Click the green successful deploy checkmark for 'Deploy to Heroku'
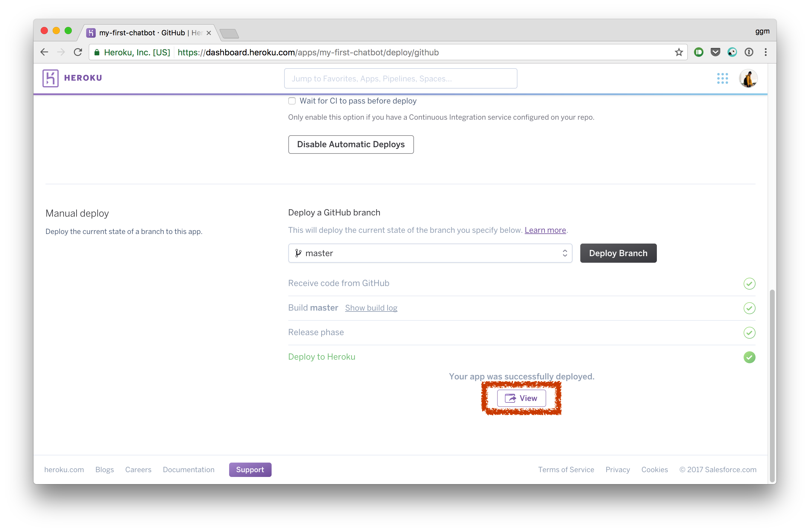The width and height of the screenshot is (810, 532). point(750,357)
